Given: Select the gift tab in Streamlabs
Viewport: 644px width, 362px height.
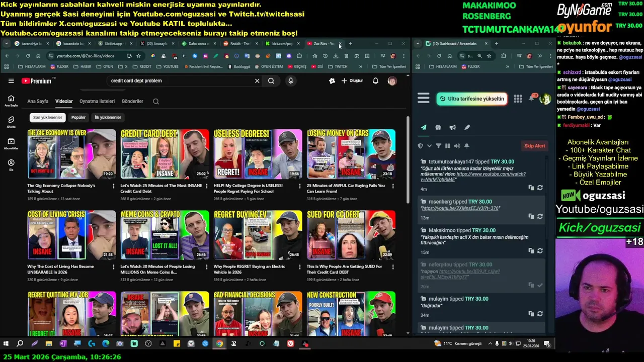Looking at the screenshot, I should (438, 128).
